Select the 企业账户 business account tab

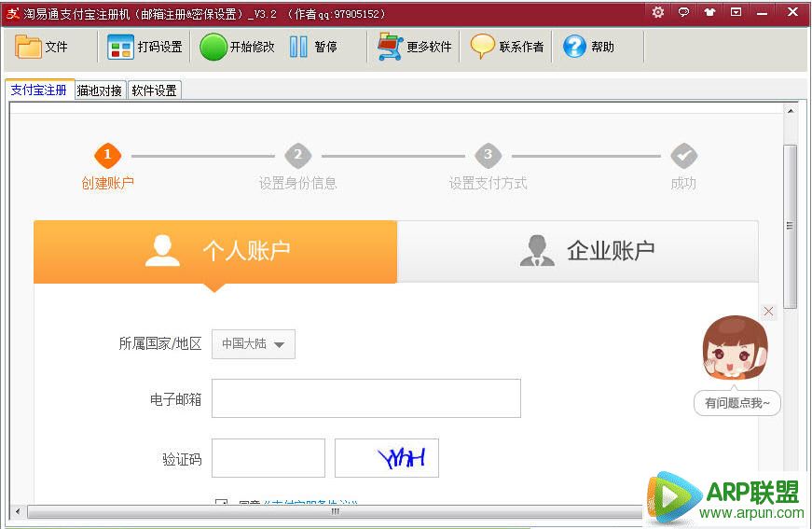[578, 252]
